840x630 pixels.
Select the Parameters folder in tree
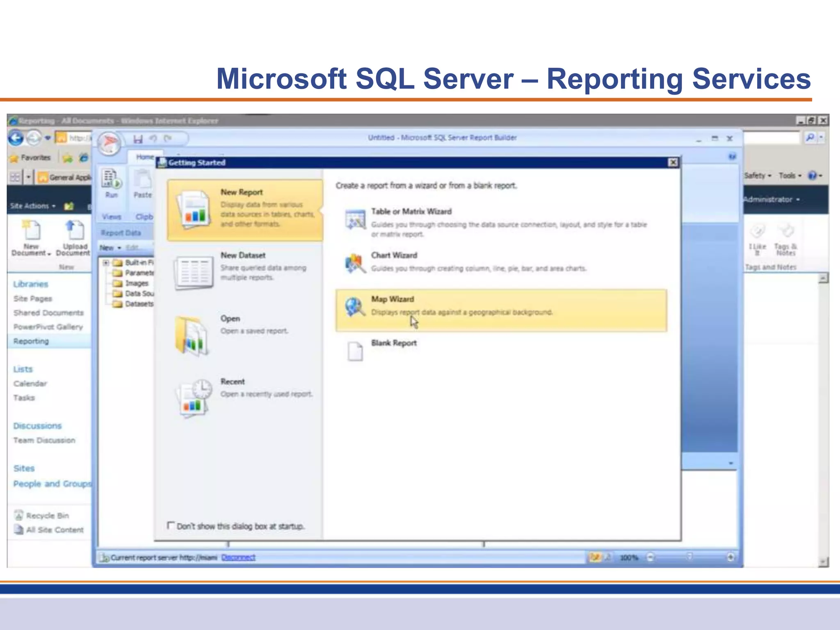tap(133, 273)
